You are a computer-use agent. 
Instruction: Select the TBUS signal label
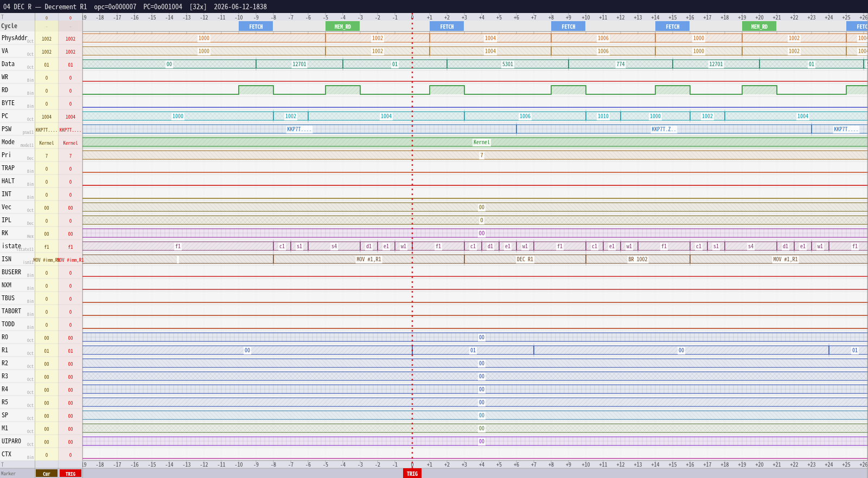point(8,298)
